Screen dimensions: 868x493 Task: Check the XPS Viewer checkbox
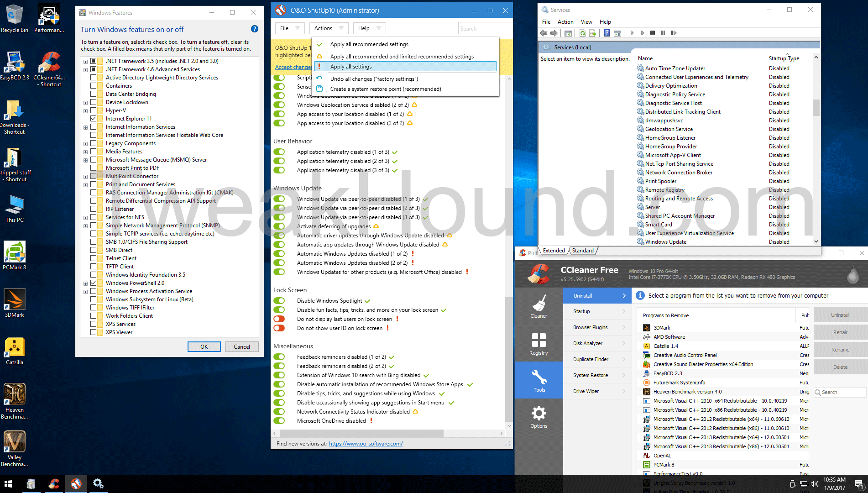pyautogui.click(x=93, y=332)
